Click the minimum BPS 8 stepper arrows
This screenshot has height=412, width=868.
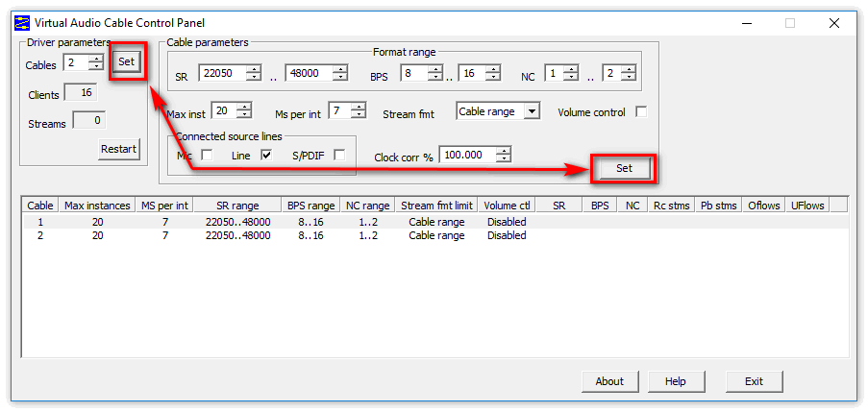click(x=435, y=73)
